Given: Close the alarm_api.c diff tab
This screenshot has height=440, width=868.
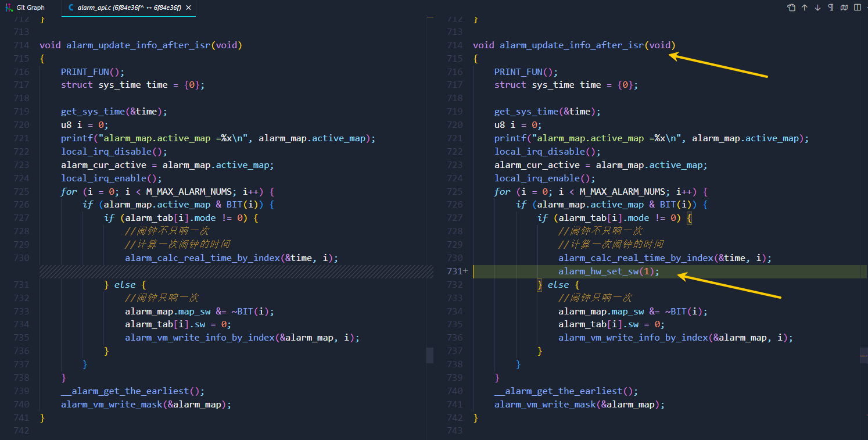Looking at the screenshot, I should pyautogui.click(x=189, y=8).
